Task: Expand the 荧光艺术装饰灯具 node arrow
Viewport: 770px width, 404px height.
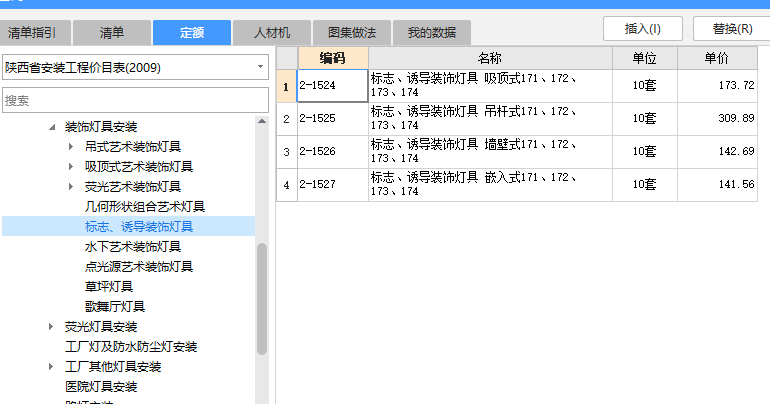Action: [71, 187]
